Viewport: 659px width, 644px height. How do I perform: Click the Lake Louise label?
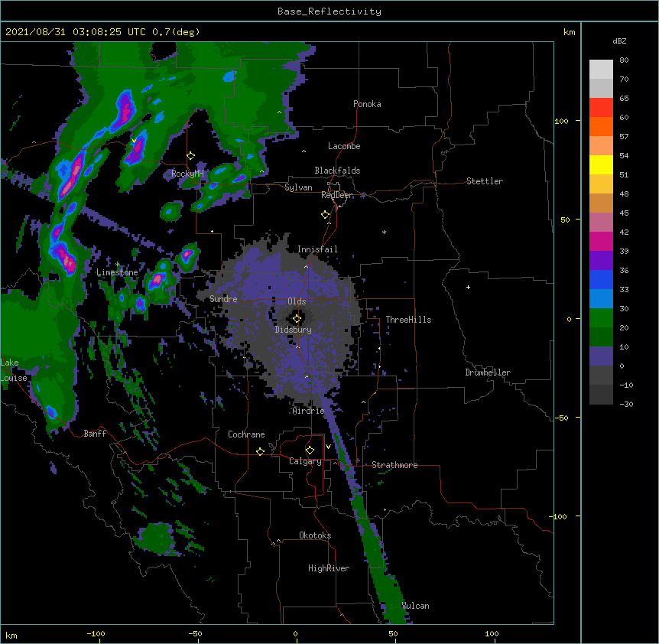click(x=14, y=370)
